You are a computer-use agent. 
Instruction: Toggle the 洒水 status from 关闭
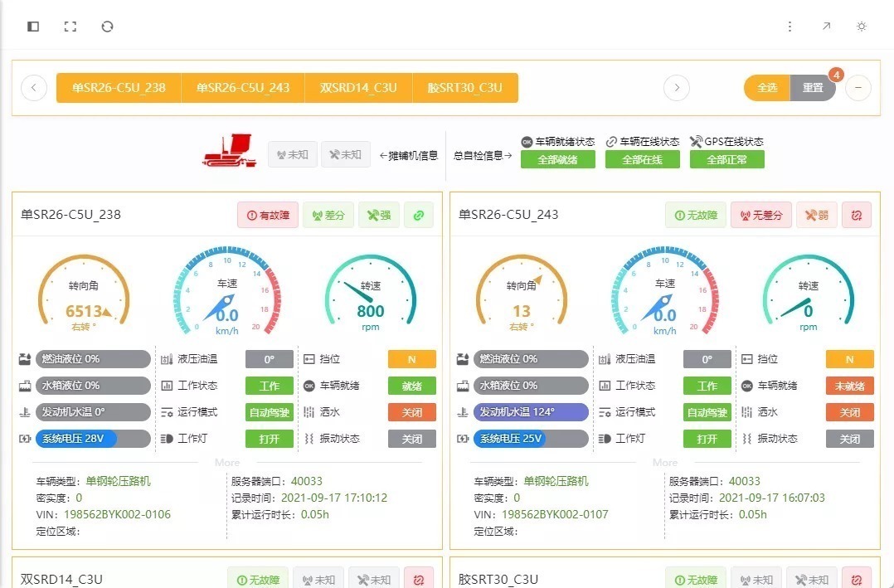[411, 412]
